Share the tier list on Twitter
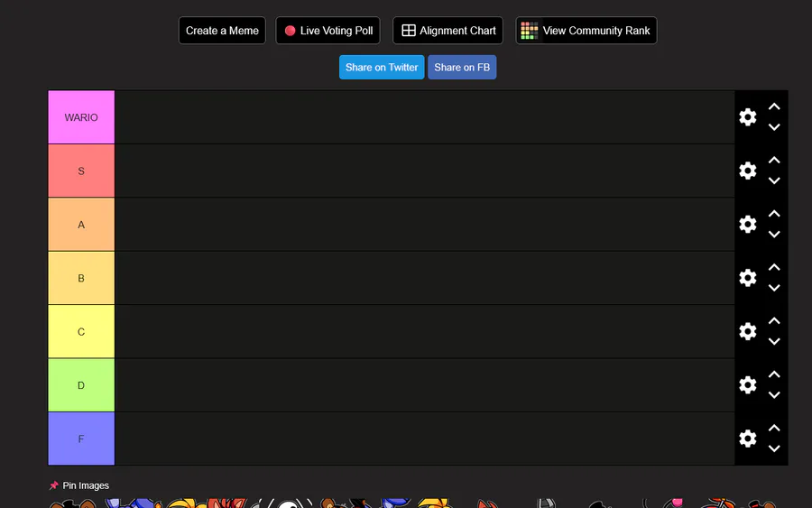812x508 pixels. [382, 68]
